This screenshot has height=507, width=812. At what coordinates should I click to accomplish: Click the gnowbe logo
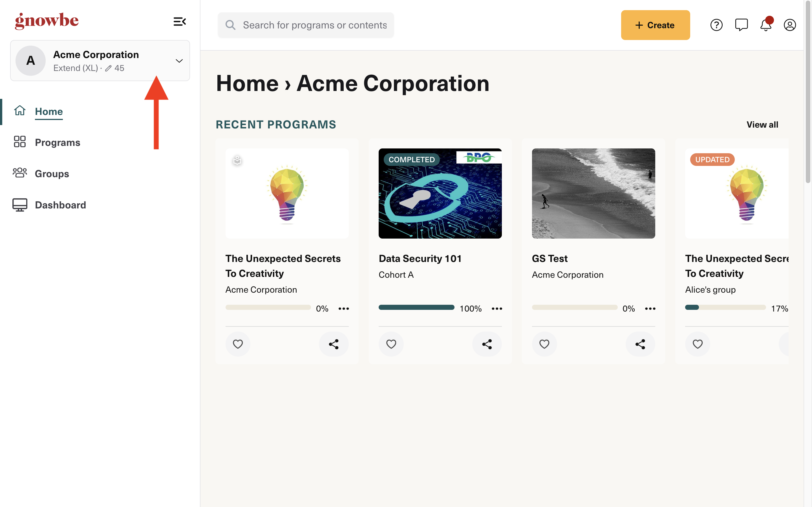click(47, 21)
